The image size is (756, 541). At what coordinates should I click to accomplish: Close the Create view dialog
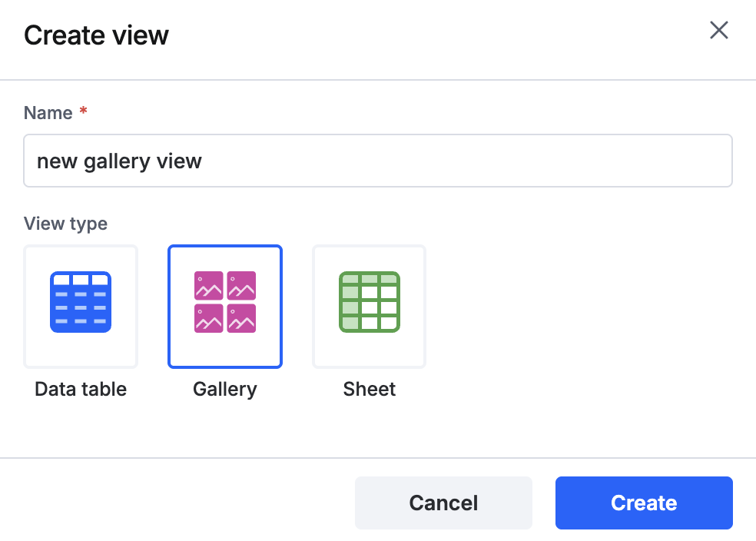(718, 30)
